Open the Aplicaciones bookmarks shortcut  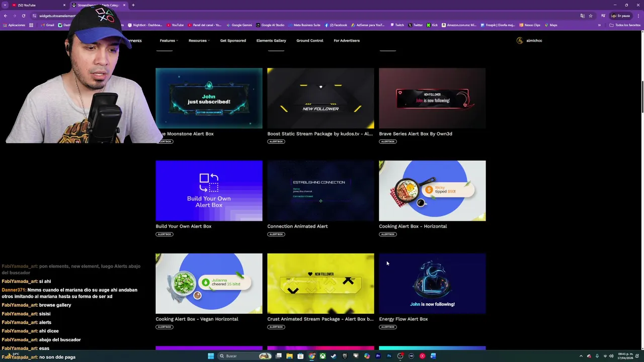14,25
